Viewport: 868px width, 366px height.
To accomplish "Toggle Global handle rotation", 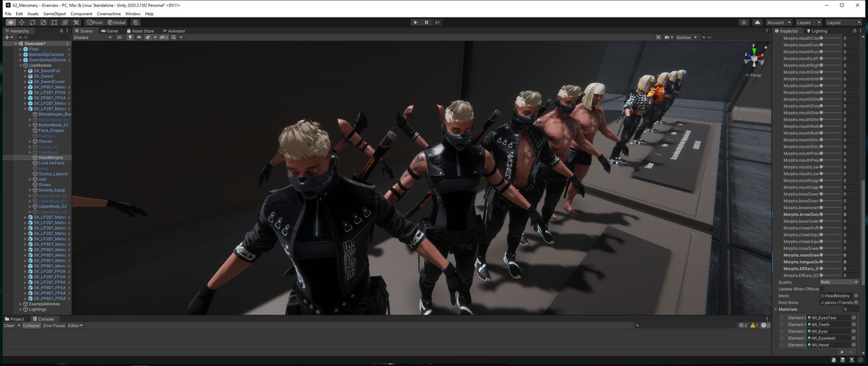I will 116,22.
